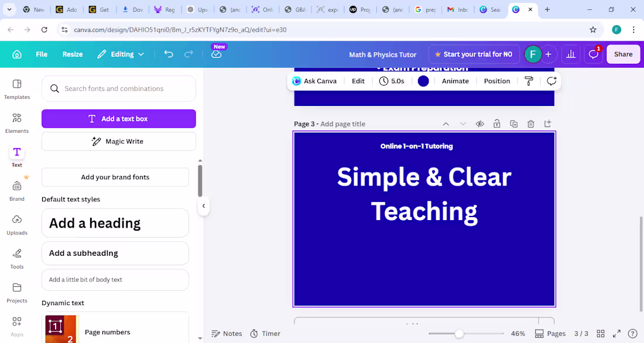
Task: Go to Canva home icon
Action: 17,54
